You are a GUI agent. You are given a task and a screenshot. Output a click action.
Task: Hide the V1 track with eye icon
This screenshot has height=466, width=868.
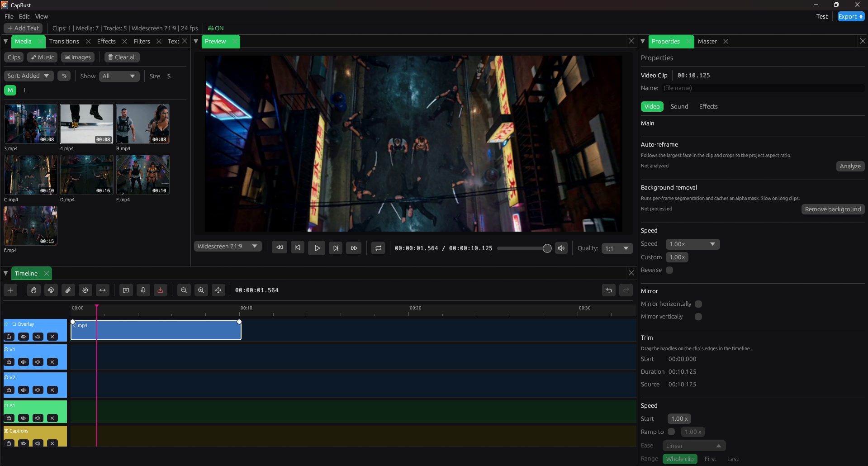(x=24, y=362)
